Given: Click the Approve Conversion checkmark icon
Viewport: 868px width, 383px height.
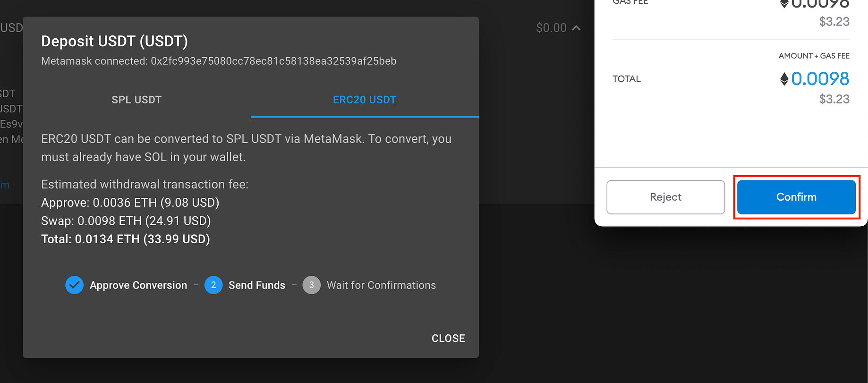Looking at the screenshot, I should pyautogui.click(x=75, y=285).
